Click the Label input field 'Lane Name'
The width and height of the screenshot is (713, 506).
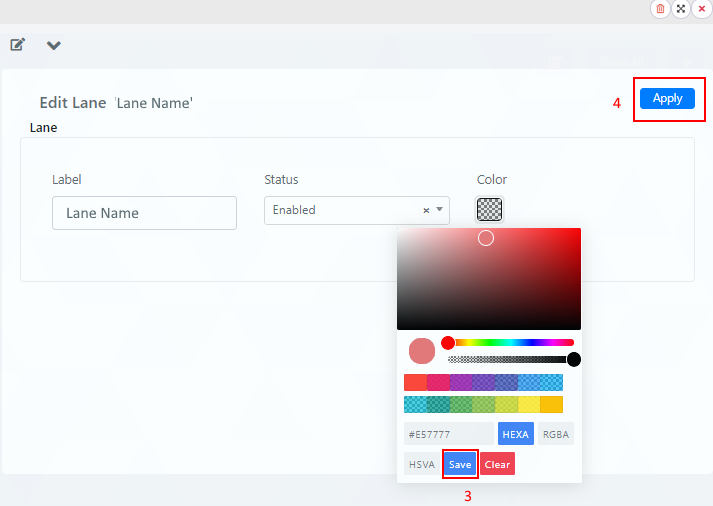pos(144,213)
